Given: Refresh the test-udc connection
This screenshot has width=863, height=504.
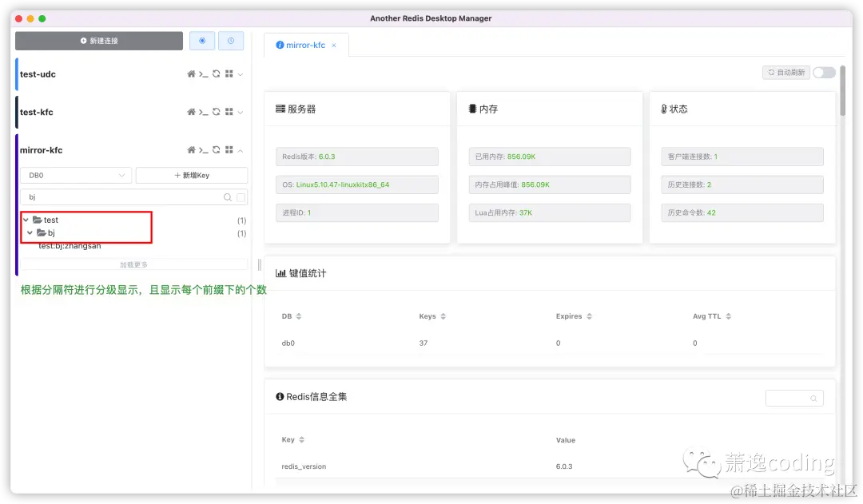Looking at the screenshot, I should click(217, 73).
